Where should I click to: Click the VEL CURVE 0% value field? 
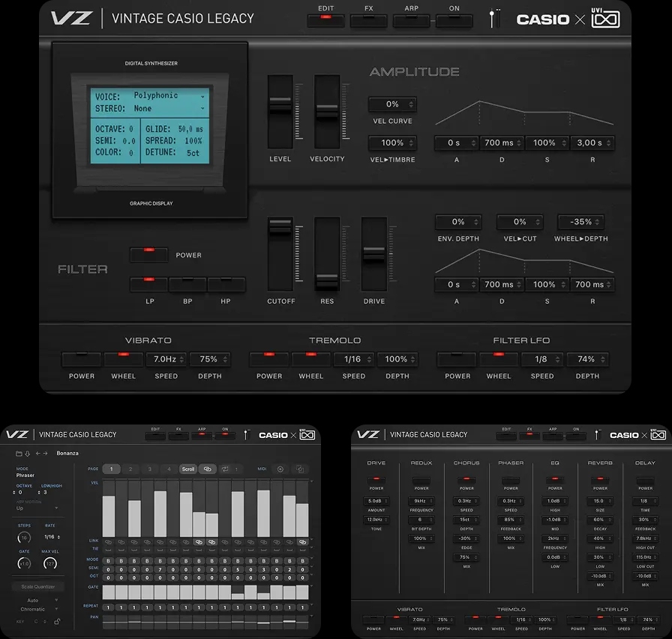coord(391,104)
